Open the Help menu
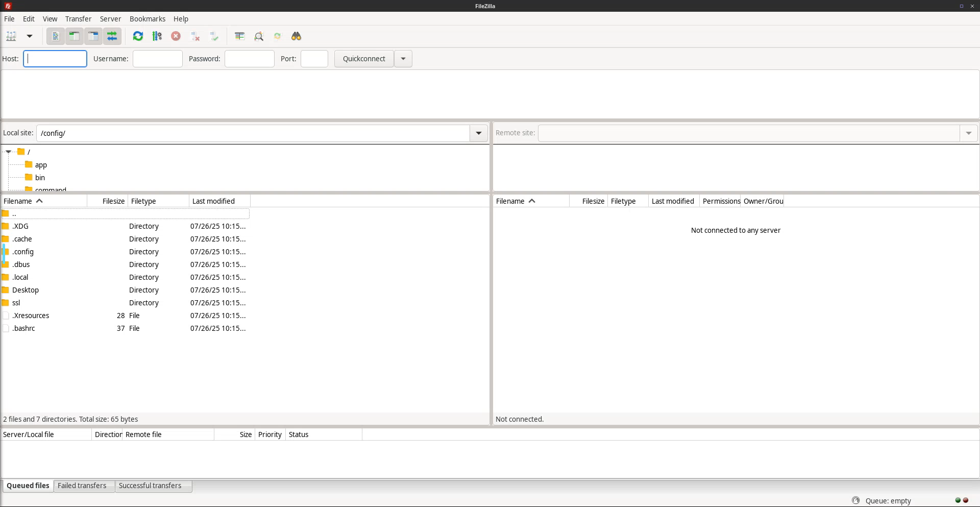Image resolution: width=980 pixels, height=507 pixels. point(181,19)
